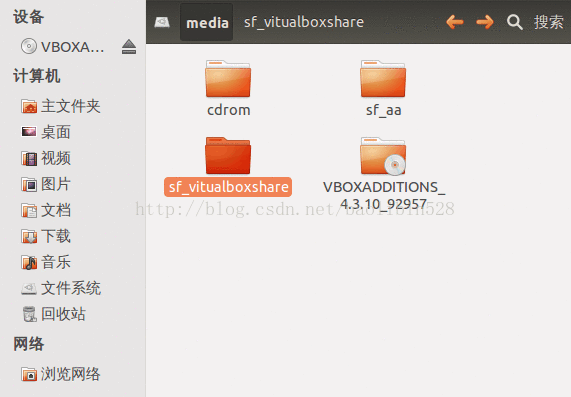Click the 浏览网络 network folder icon
Screen dimensions: 571x397
click(29, 374)
